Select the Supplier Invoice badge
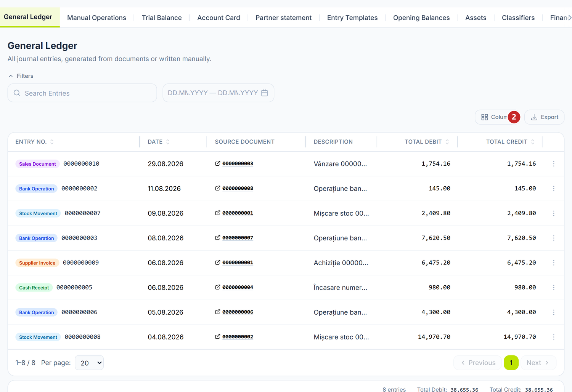 (x=37, y=263)
